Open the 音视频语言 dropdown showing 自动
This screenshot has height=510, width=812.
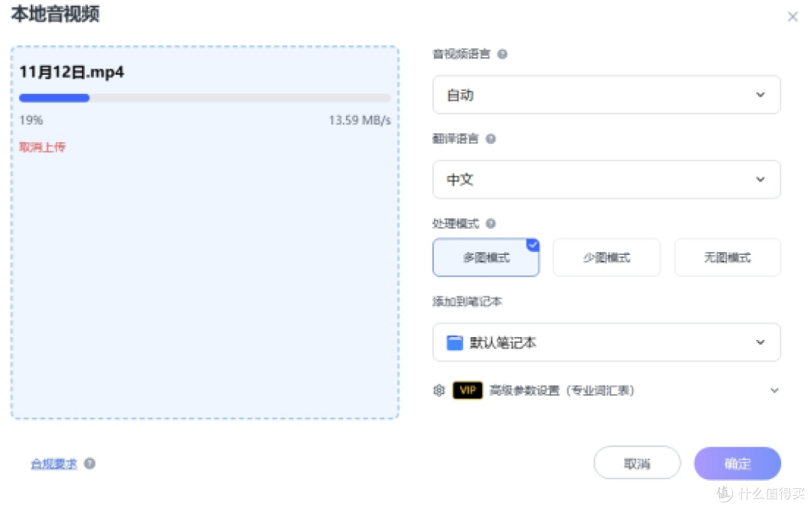(607, 95)
